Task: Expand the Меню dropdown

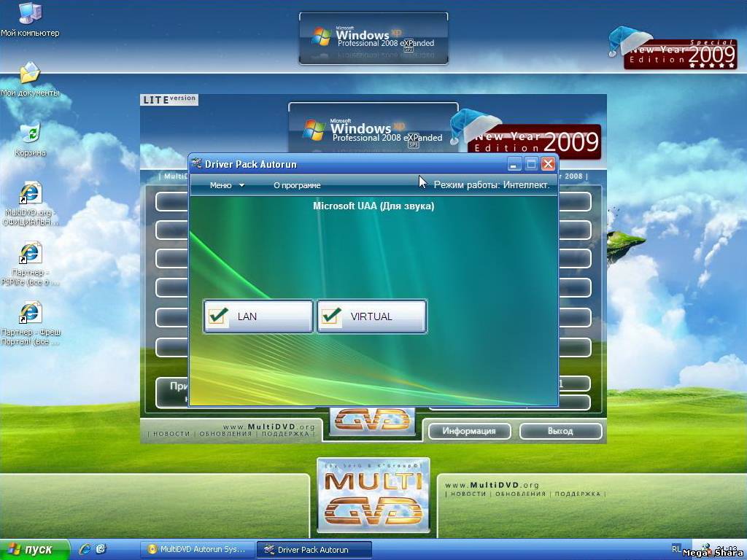Action: coord(227,185)
